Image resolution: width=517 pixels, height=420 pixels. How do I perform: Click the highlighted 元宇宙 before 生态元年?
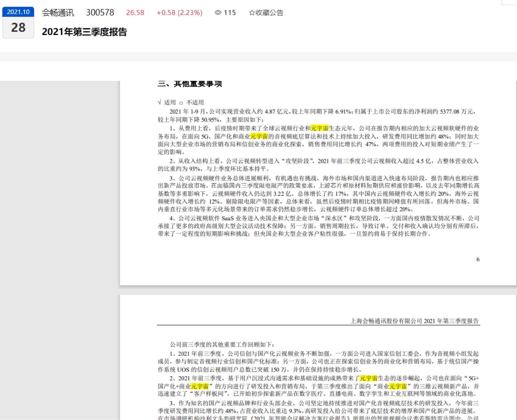coord(320,128)
